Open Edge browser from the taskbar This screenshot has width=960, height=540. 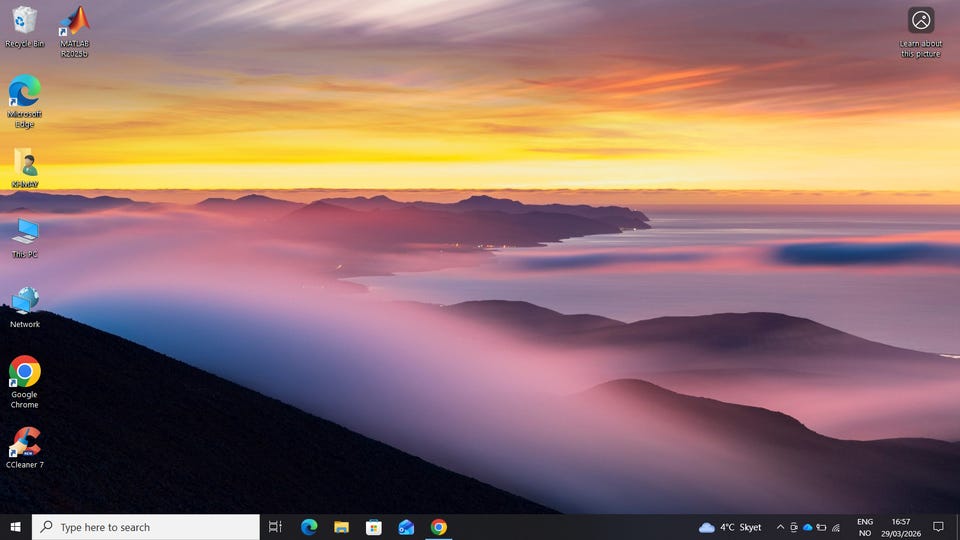point(309,527)
